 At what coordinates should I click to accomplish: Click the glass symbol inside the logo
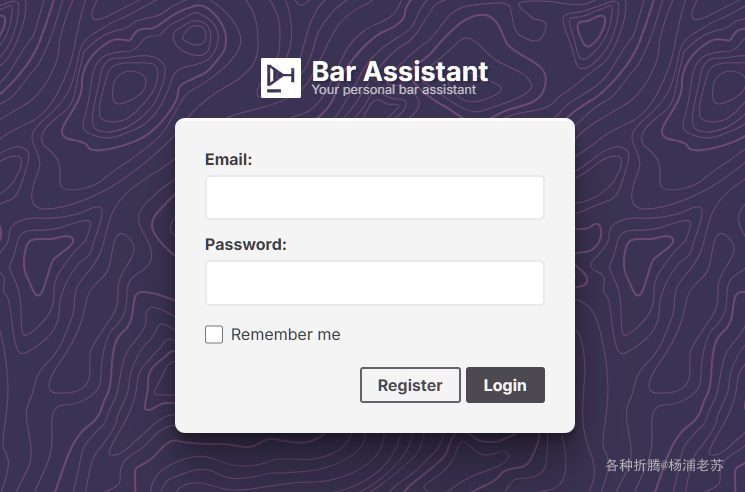(281, 78)
